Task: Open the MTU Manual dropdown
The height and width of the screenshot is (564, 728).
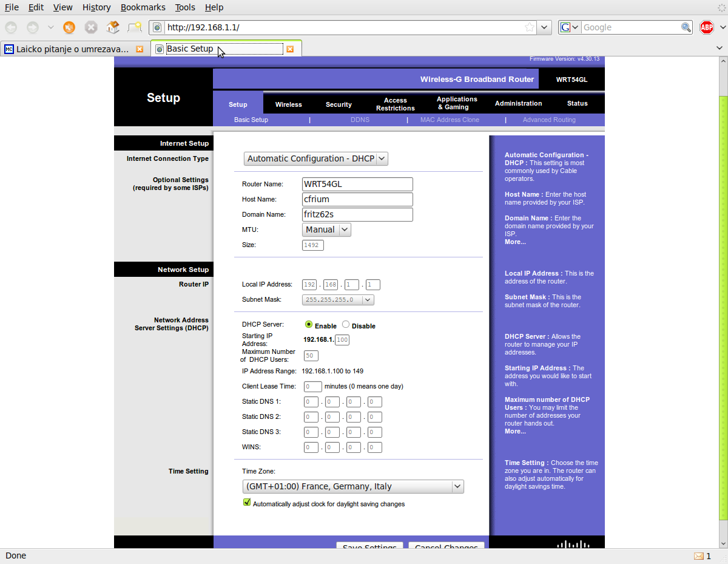Action: 326,229
